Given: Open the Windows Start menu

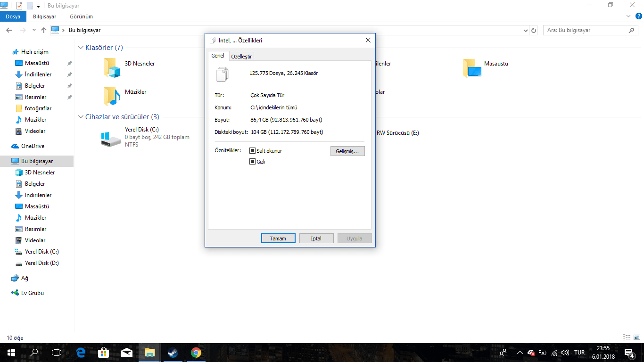Looking at the screenshot, I should (x=11, y=353).
